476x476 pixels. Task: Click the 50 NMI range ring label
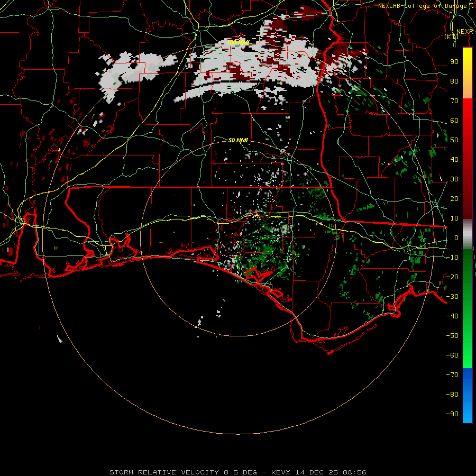click(238, 140)
